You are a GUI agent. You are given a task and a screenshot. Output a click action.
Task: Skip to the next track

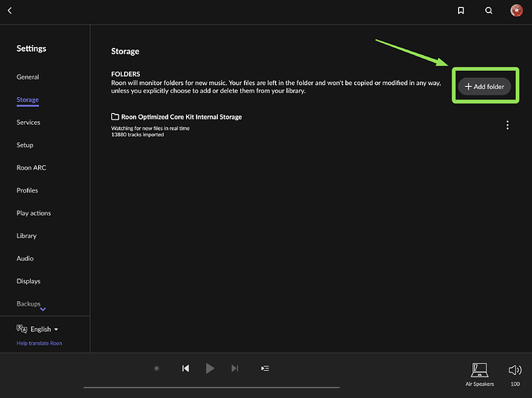click(x=235, y=368)
